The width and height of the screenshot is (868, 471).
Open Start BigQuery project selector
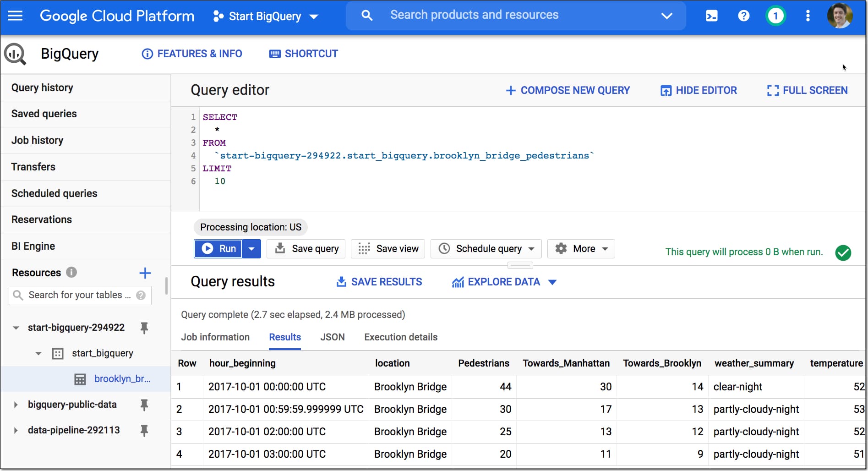(266, 16)
